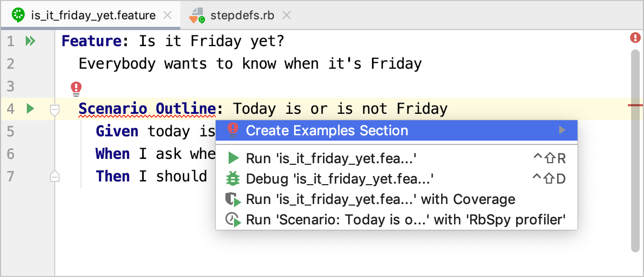Click the red error stripe mark in the scrollbar
The height and width of the screenshot is (277, 644).
[635, 105]
